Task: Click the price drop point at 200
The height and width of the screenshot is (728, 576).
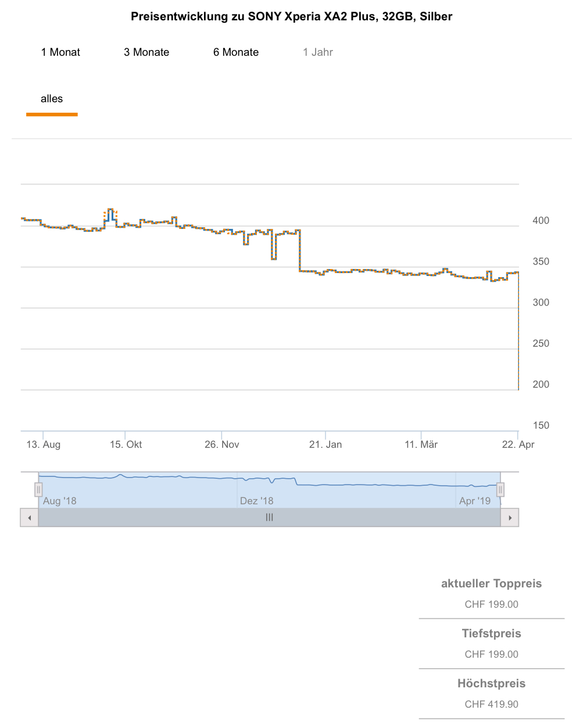Action: tap(518, 389)
